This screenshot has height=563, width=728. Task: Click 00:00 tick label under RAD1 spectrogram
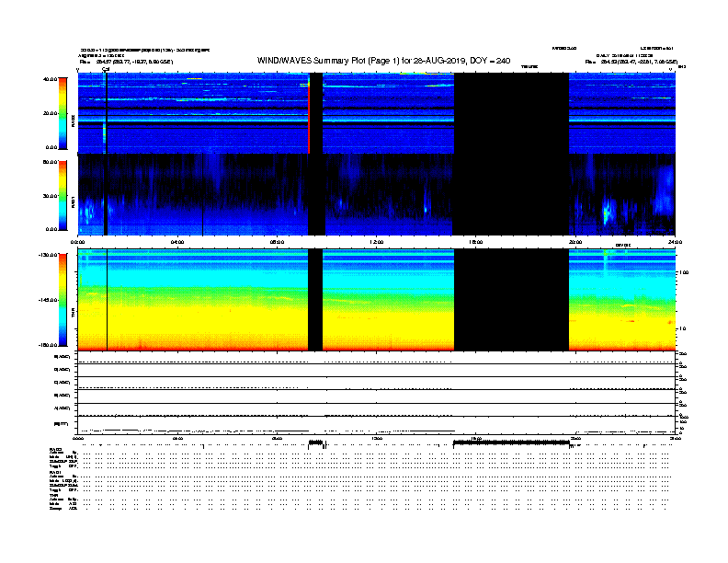77,242
